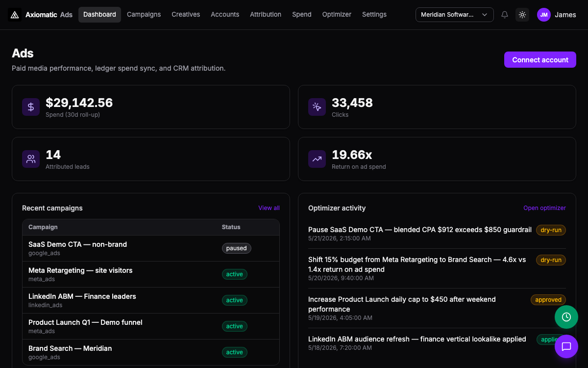
Task: Click the $29,142.56 spend value
Action: click(x=79, y=103)
